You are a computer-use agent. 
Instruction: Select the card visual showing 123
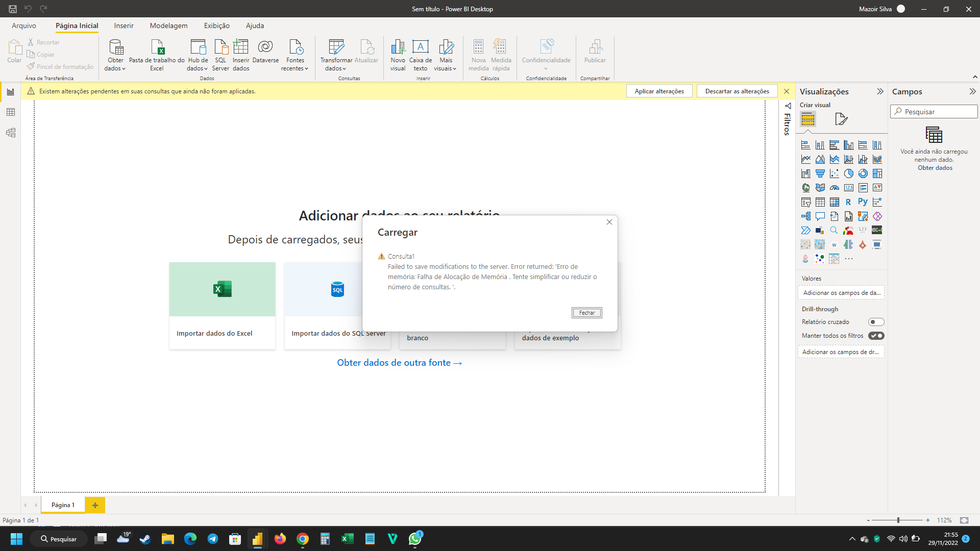(x=848, y=188)
